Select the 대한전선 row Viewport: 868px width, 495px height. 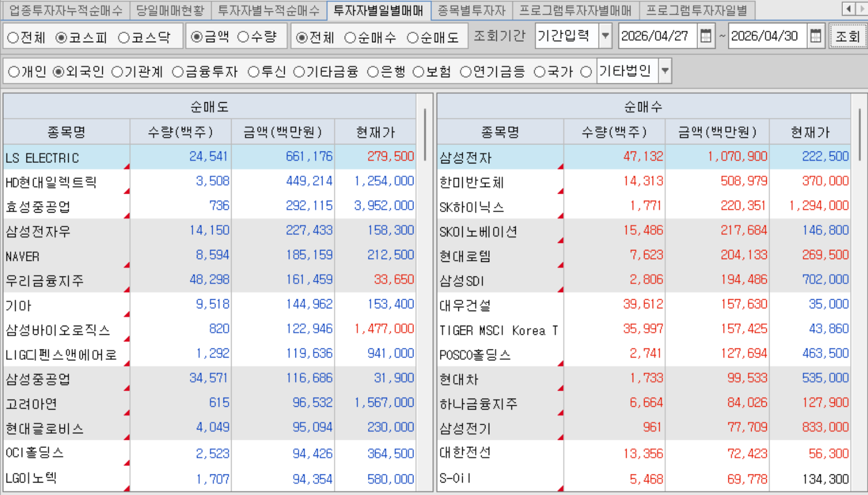(644, 453)
